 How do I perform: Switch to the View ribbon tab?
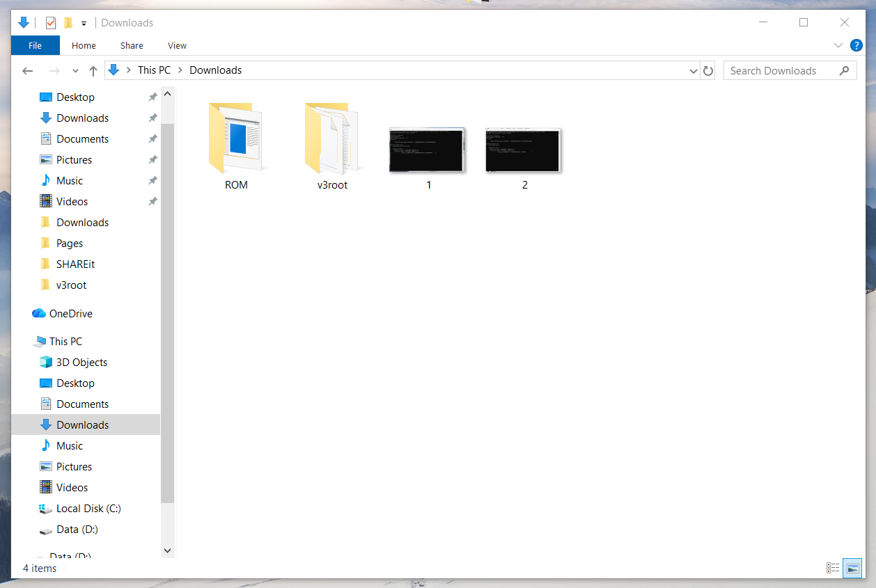pyautogui.click(x=178, y=45)
